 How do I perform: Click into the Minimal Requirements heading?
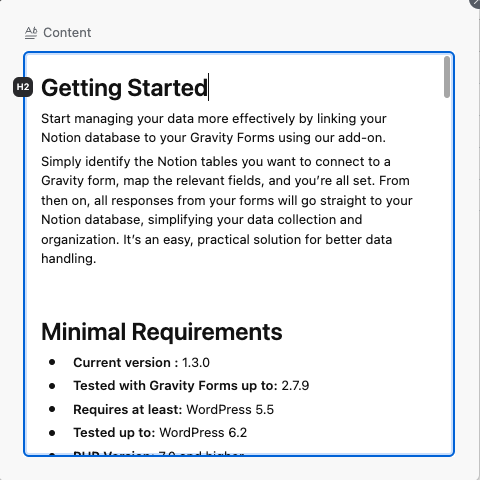click(x=162, y=332)
